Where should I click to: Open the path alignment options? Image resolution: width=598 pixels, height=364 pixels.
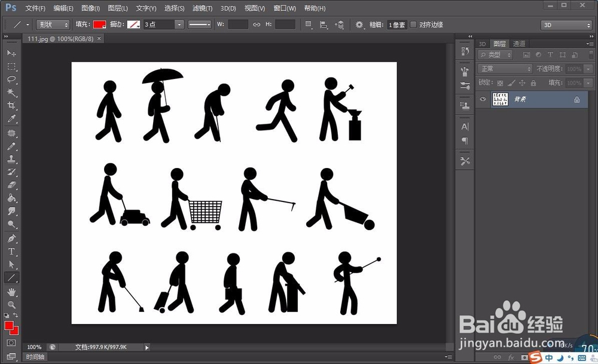(324, 25)
